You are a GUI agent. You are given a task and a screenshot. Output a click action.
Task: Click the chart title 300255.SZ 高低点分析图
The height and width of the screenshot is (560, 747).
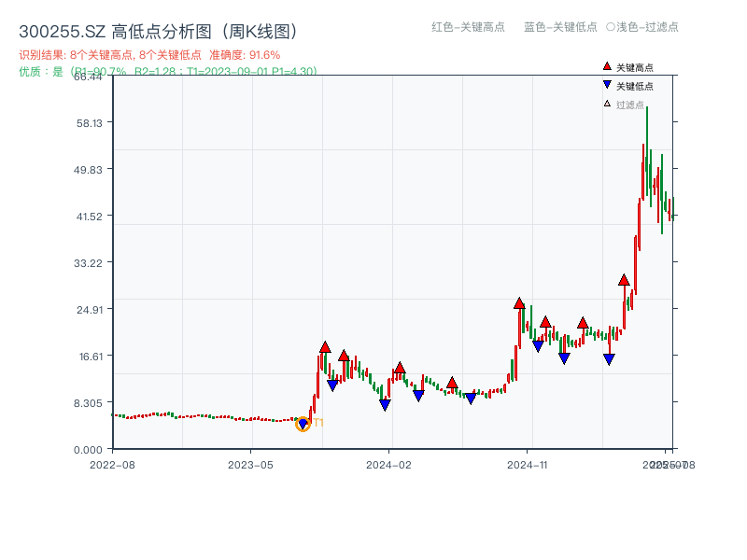pos(159,32)
